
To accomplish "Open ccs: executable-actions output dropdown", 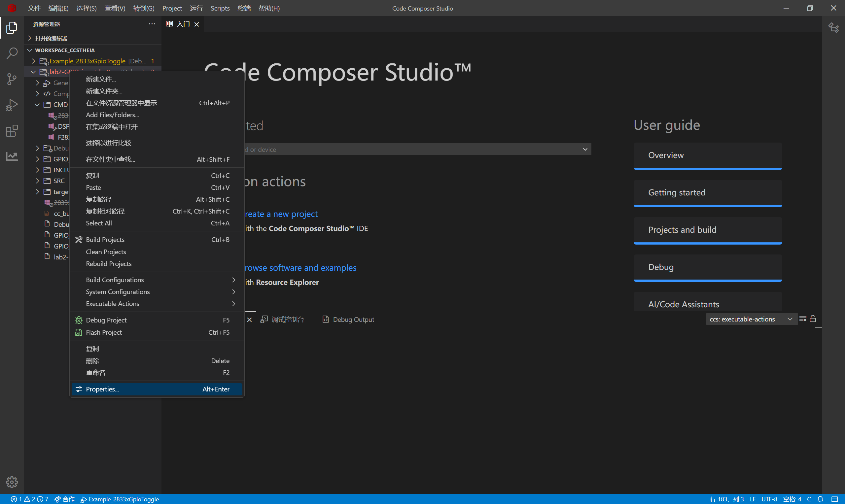I will [x=751, y=319].
